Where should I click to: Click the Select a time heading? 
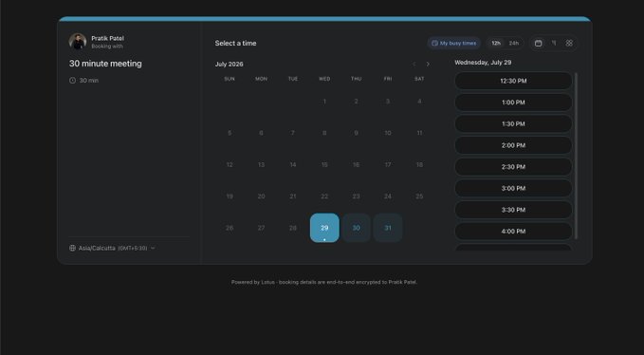(x=236, y=43)
